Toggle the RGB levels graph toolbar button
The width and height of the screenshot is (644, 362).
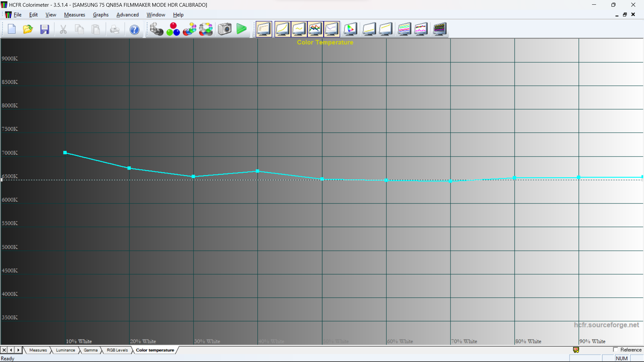[x=315, y=29]
